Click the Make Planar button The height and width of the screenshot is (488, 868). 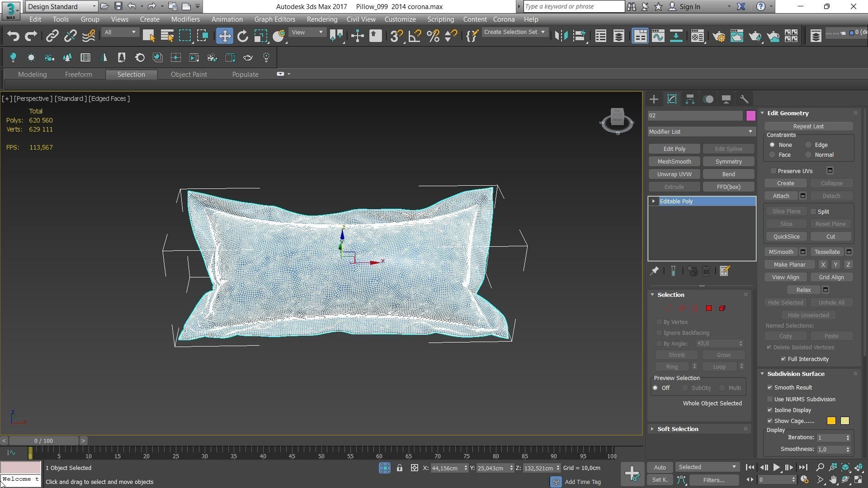789,265
